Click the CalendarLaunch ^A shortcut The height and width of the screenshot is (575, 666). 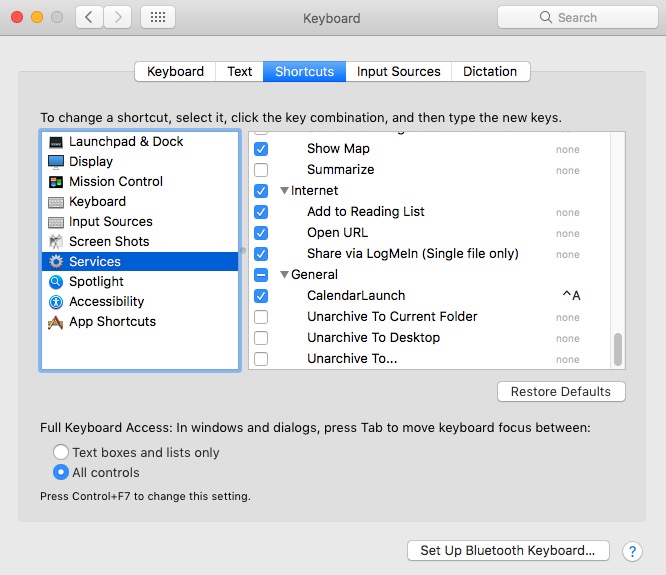click(571, 296)
